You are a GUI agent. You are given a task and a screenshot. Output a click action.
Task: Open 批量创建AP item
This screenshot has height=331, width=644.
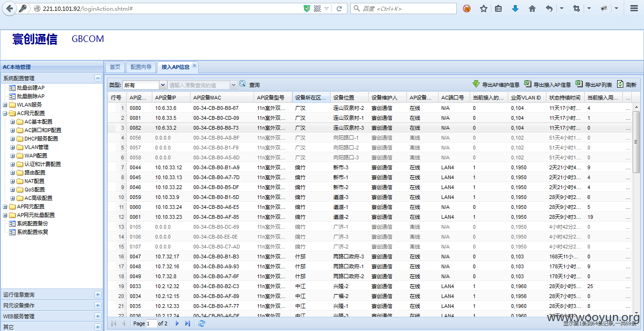click(x=27, y=88)
